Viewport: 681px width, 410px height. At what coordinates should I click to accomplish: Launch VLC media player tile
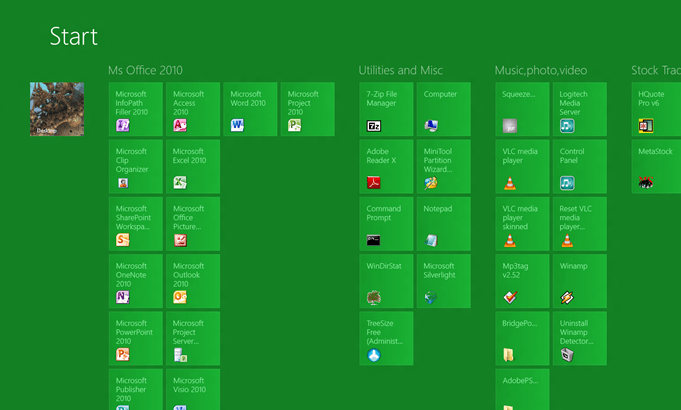(522, 166)
